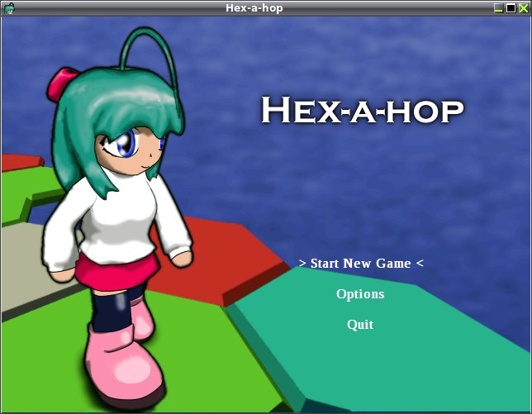Minimize the Hex-a-hop window
The width and height of the screenshot is (532, 414).
point(498,8)
